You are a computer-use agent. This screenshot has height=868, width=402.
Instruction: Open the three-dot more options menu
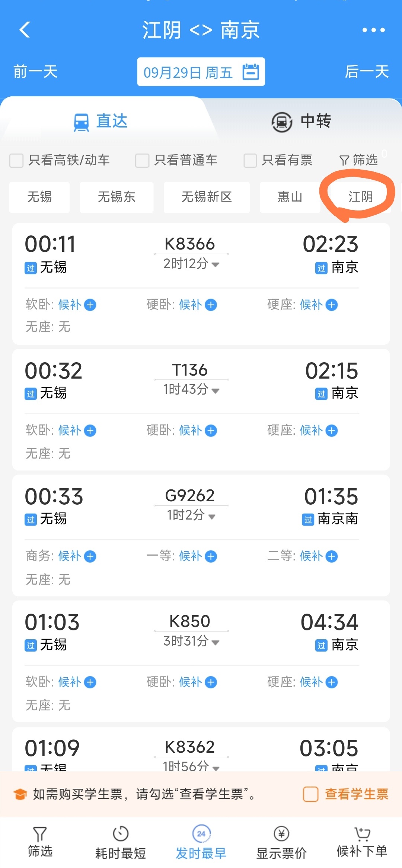(373, 30)
